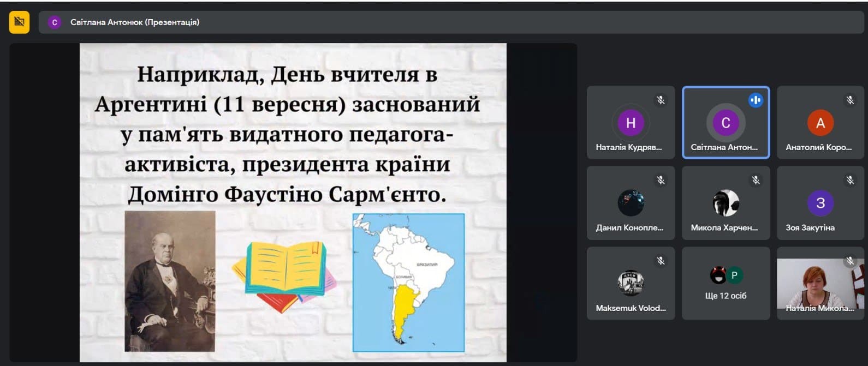Viewport: 868px width, 366px height.
Task: Click the muted mic icon on Данил Конопле tile
Action: 661,180
